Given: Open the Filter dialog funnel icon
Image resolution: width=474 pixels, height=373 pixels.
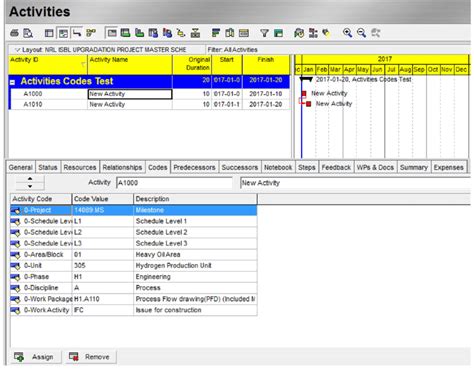Looking at the screenshot, I should click(264, 33).
